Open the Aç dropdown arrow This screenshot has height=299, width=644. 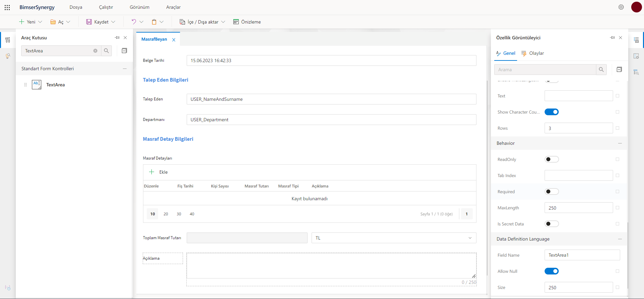click(x=68, y=22)
